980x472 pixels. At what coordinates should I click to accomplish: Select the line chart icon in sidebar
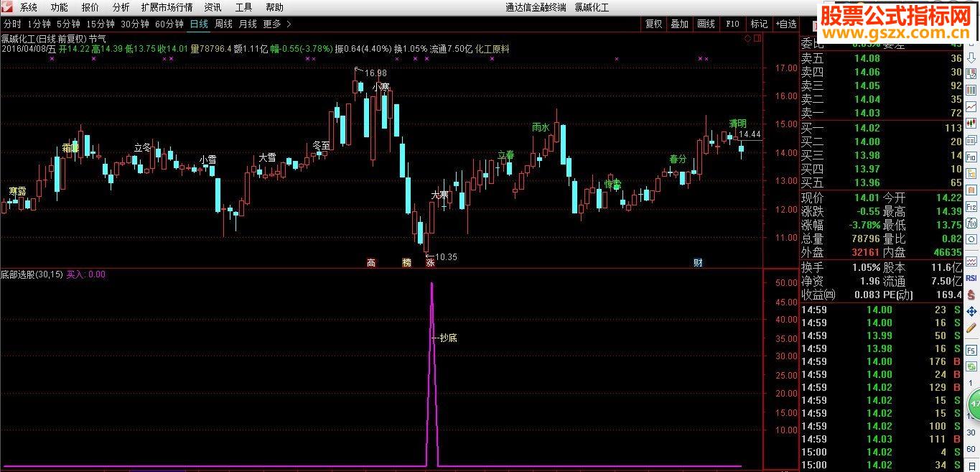pyautogui.click(x=971, y=106)
